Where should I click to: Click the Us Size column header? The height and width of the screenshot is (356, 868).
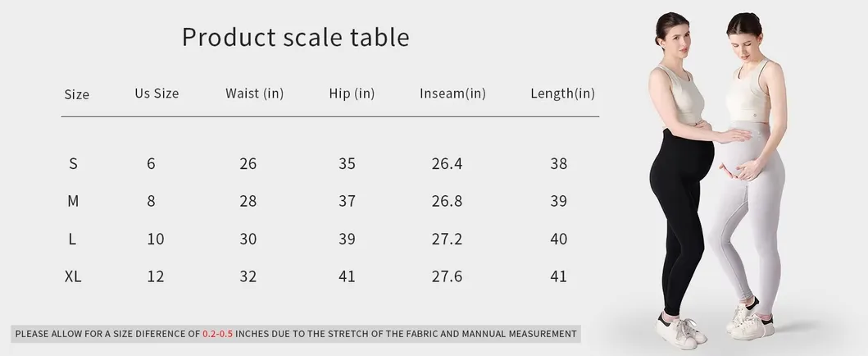(157, 93)
